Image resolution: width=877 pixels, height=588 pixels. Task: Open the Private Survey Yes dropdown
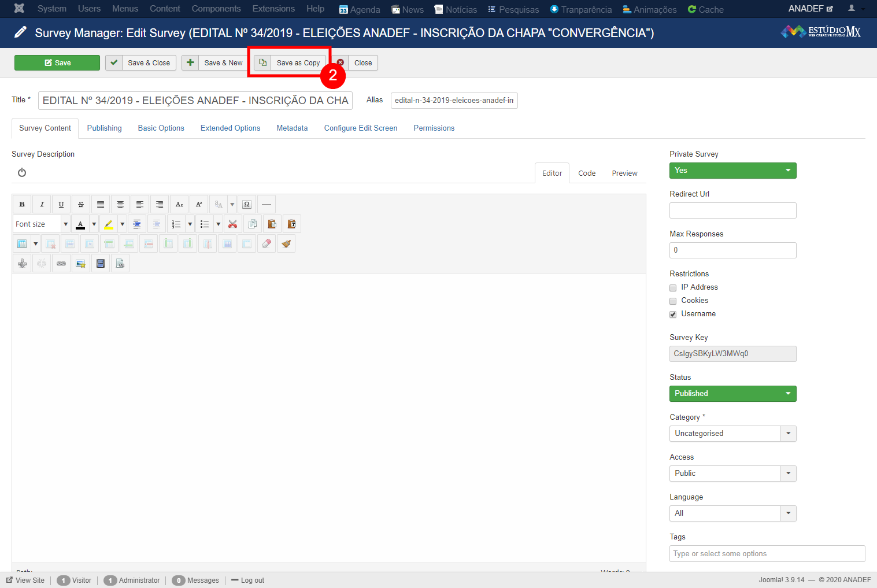(732, 171)
